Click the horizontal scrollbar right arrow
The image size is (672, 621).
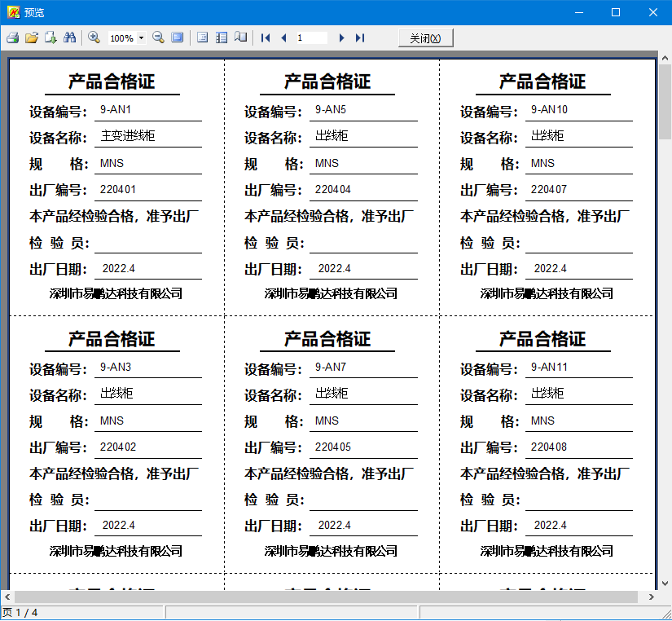(x=651, y=597)
